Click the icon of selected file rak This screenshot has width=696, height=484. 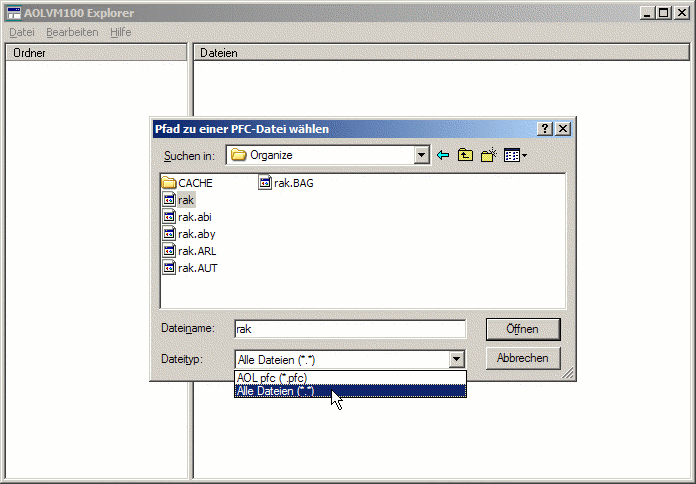coord(169,200)
